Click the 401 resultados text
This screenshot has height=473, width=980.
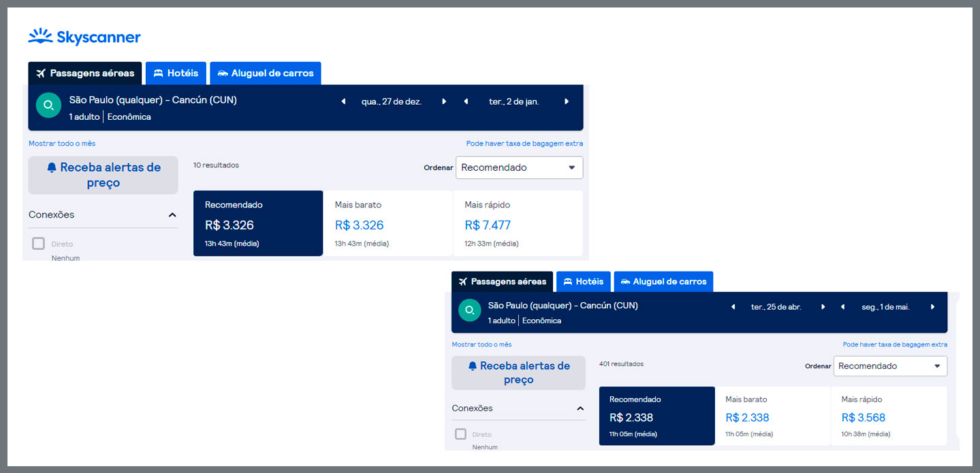pos(621,364)
